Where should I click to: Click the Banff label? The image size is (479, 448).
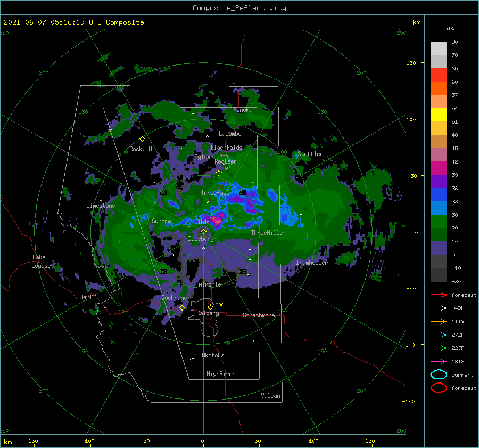pos(88,297)
